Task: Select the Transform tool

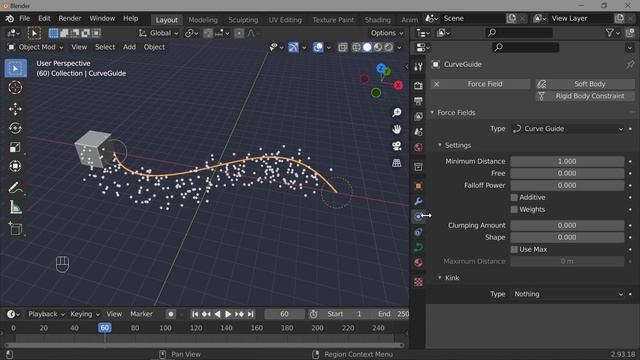Action: tap(16, 166)
